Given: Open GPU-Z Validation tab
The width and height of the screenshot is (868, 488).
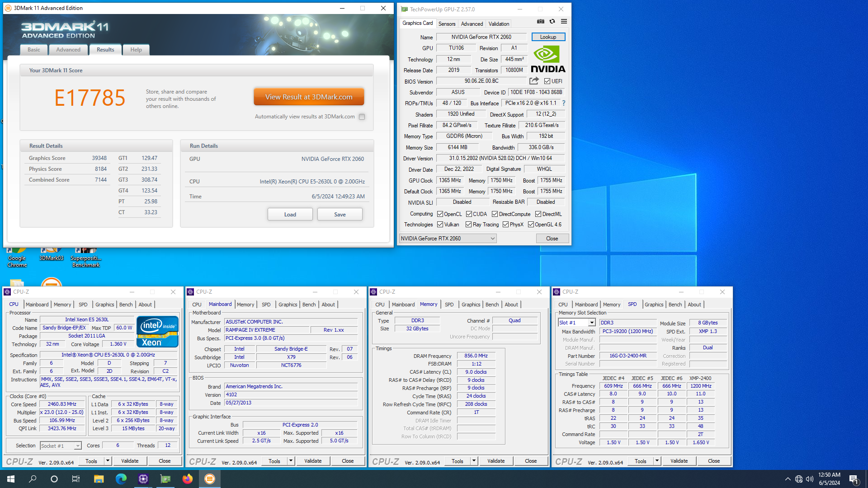Looking at the screenshot, I should (x=499, y=24).
